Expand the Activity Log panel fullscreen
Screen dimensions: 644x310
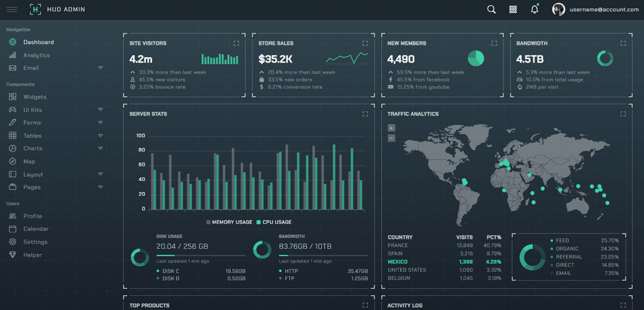pos(623,305)
